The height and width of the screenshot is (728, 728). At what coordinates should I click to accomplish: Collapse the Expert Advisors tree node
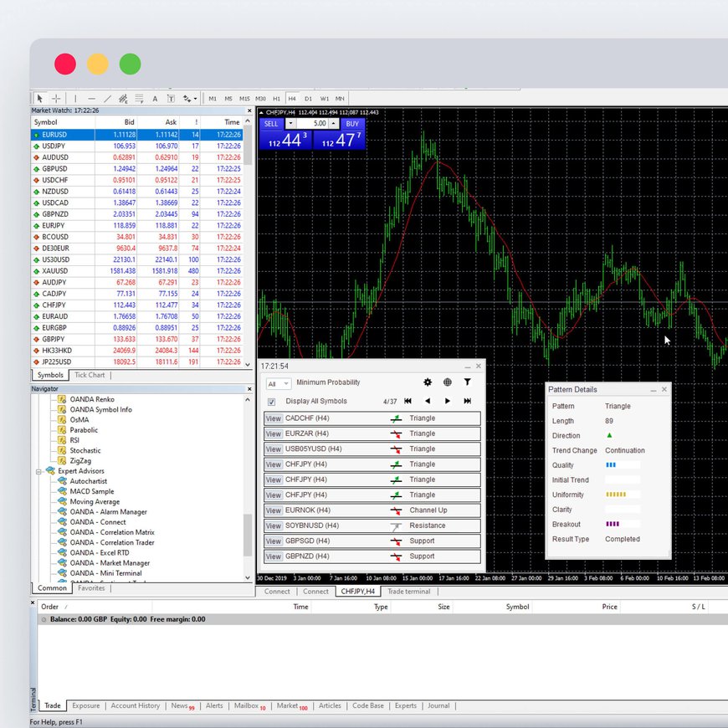pyautogui.click(x=38, y=471)
